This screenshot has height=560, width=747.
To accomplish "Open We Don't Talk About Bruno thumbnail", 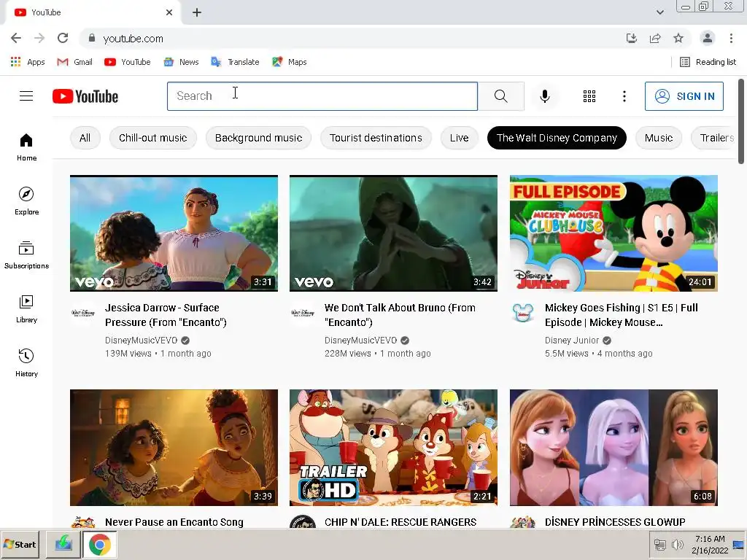I will pos(393,233).
